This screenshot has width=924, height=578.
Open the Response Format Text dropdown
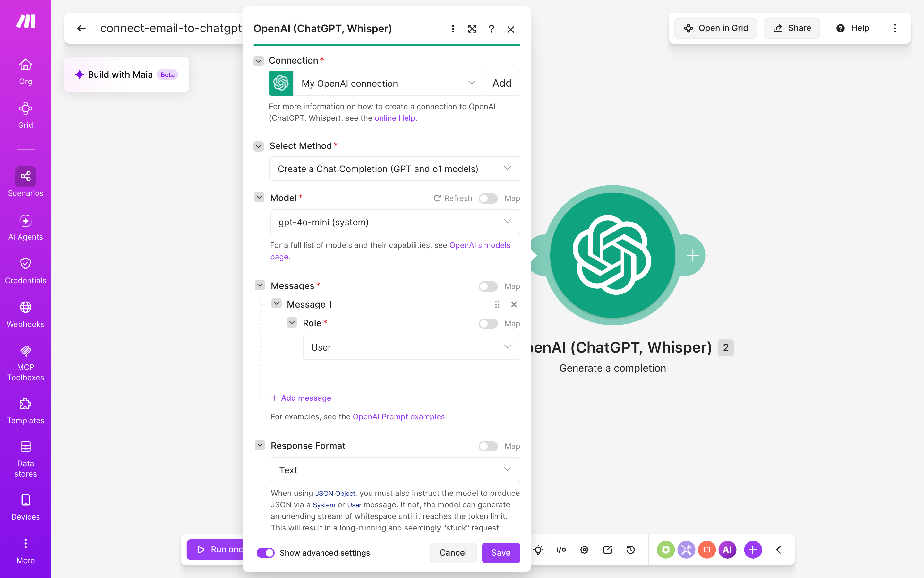pyautogui.click(x=395, y=470)
